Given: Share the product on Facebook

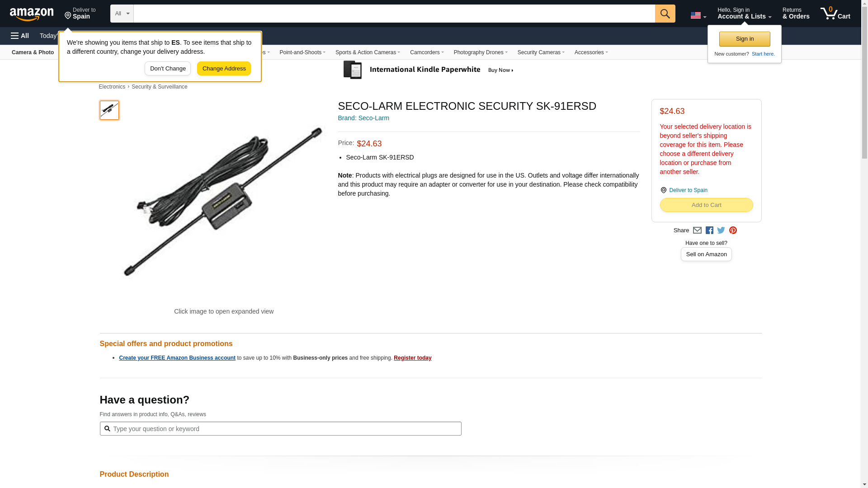Looking at the screenshot, I should coord(709,230).
